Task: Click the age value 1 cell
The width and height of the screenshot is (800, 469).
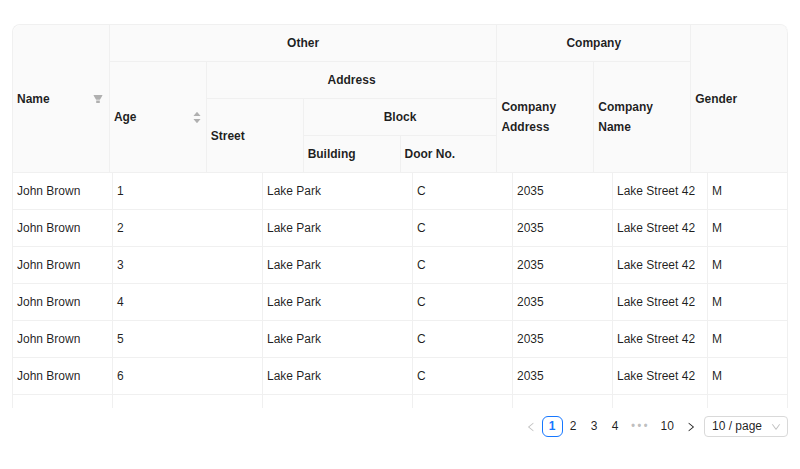Action: click(187, 191)
